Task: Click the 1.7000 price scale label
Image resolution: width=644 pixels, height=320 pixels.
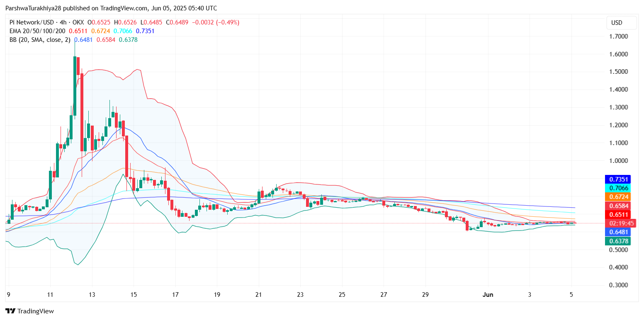Action: (619, 36)
